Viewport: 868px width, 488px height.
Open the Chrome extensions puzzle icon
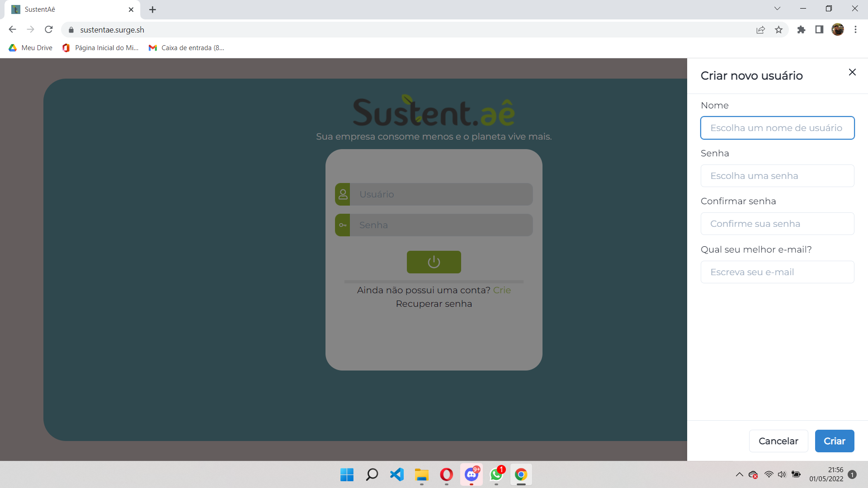tap(801, 30)
